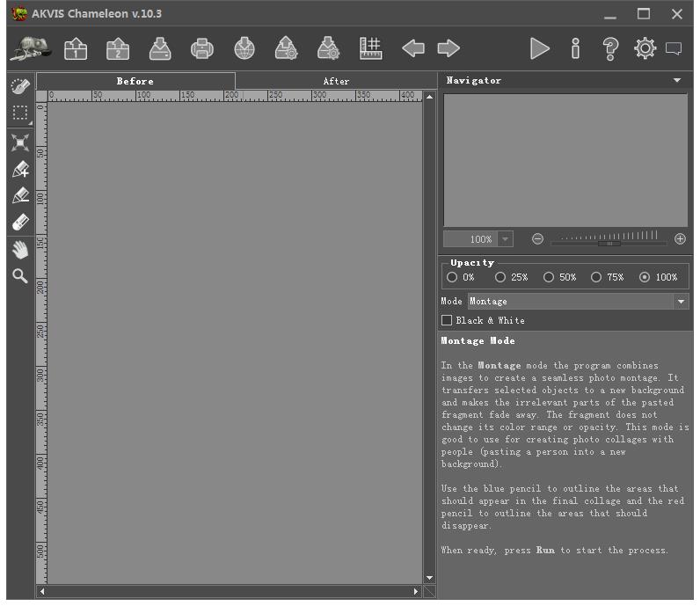Set Opacity to 25%

coord(500,277)
